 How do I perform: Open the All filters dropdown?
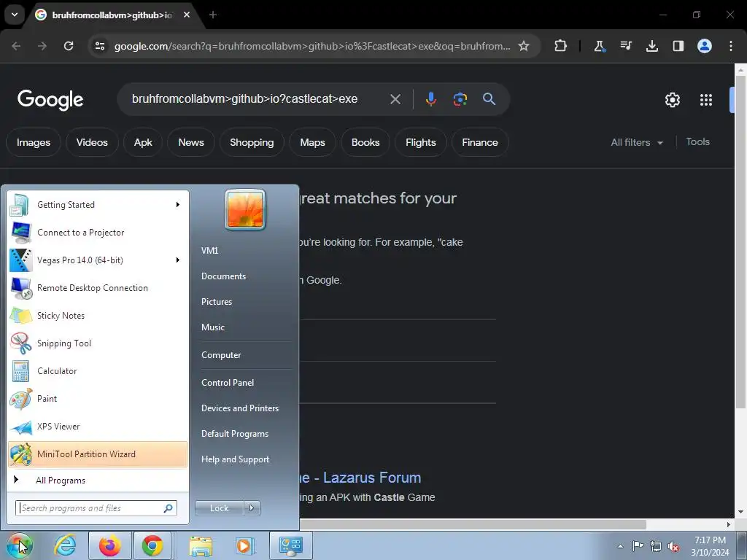click(x=636, y=142)
